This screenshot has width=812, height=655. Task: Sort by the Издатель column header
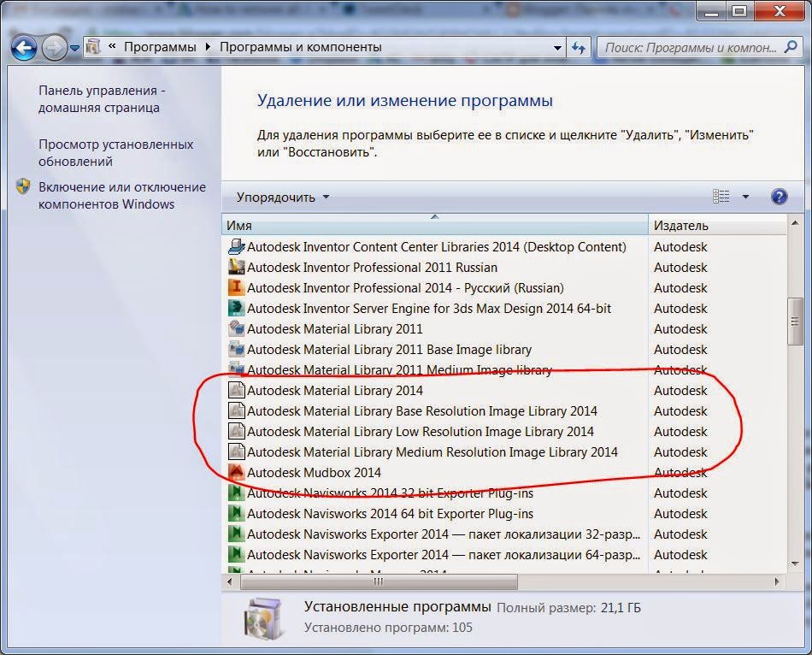click(x=717, y=226)
